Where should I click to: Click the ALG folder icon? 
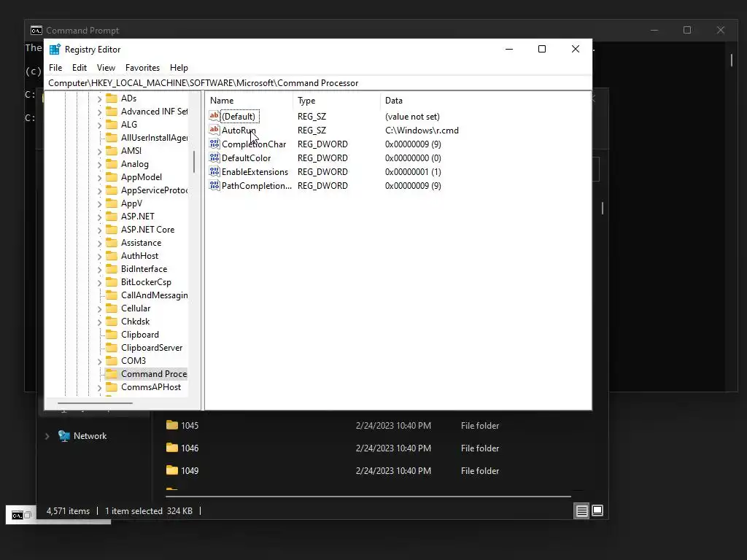[x=112, y=124]
